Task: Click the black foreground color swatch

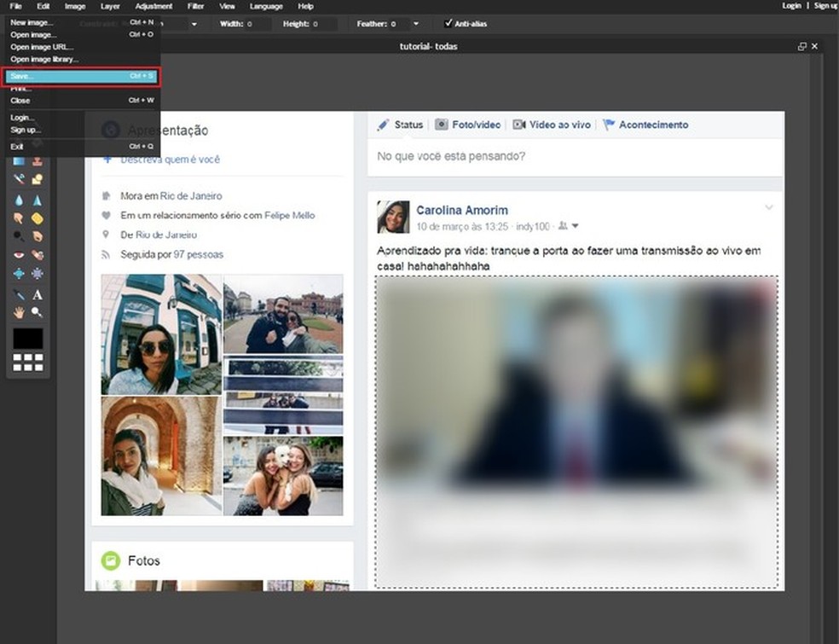Action: tap(27, 338)
